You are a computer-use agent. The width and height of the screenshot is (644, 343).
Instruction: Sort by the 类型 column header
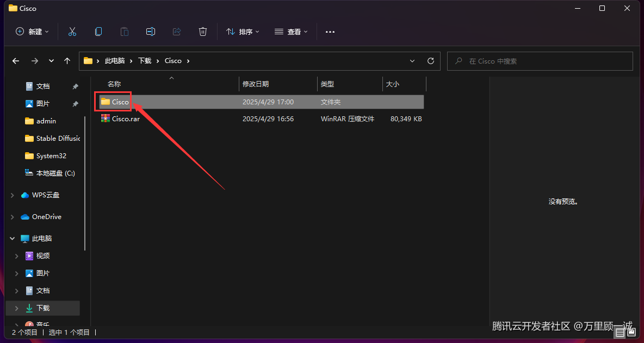coord(327,84)
